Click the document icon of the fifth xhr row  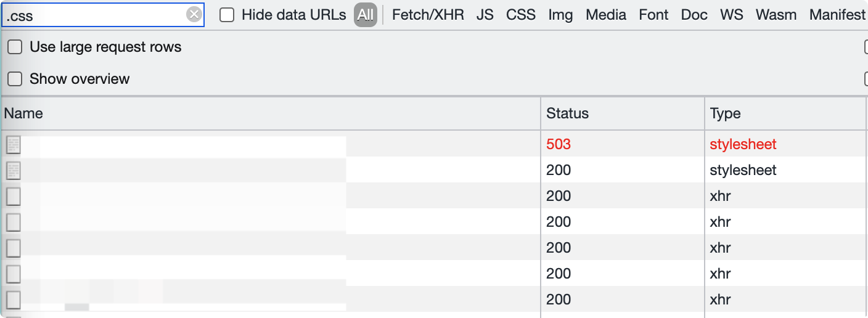pos(14,300)
